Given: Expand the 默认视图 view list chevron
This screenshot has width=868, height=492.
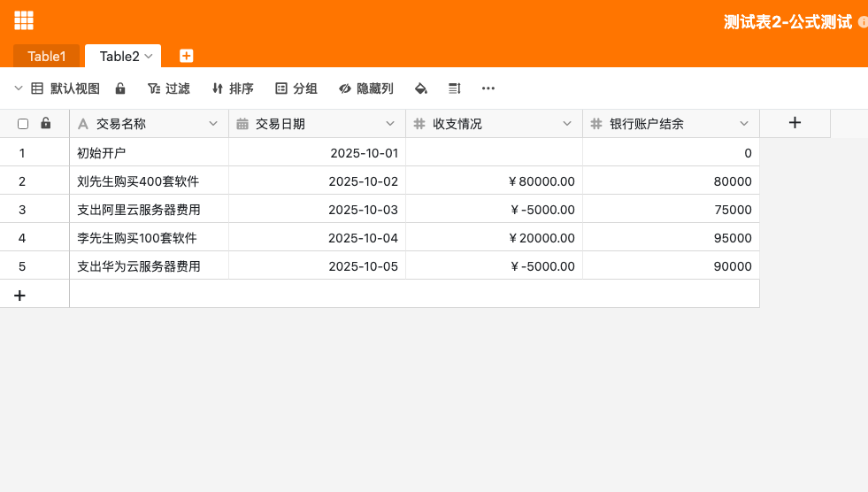Looking at the screenshot, I should click(x=19, y=88).
